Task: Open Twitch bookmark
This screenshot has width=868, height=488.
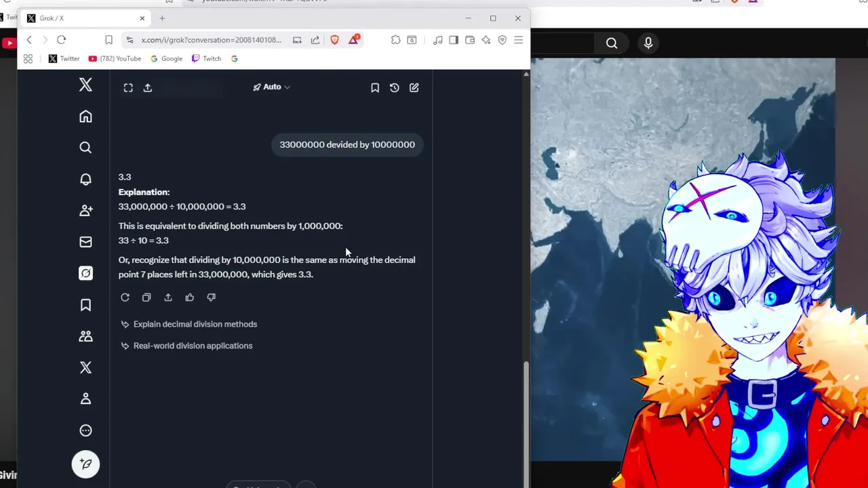Action: (207, 59)
